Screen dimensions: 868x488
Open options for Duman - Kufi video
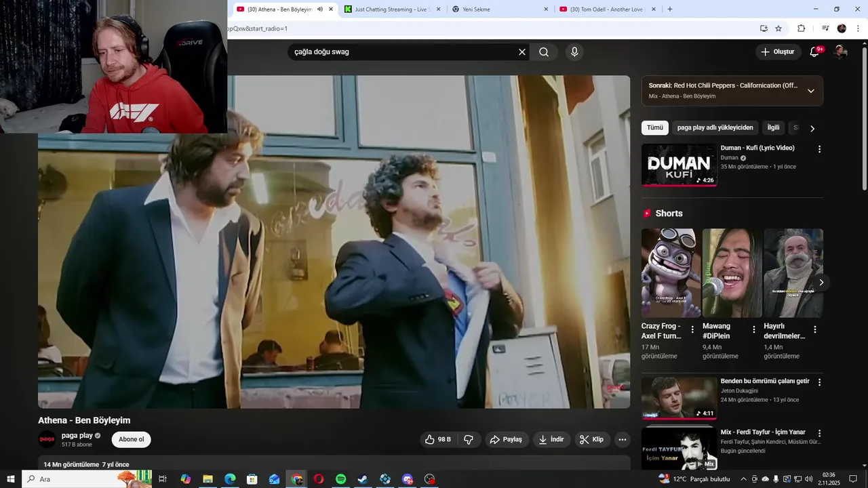pyautogui.click(x=819, y=149)
